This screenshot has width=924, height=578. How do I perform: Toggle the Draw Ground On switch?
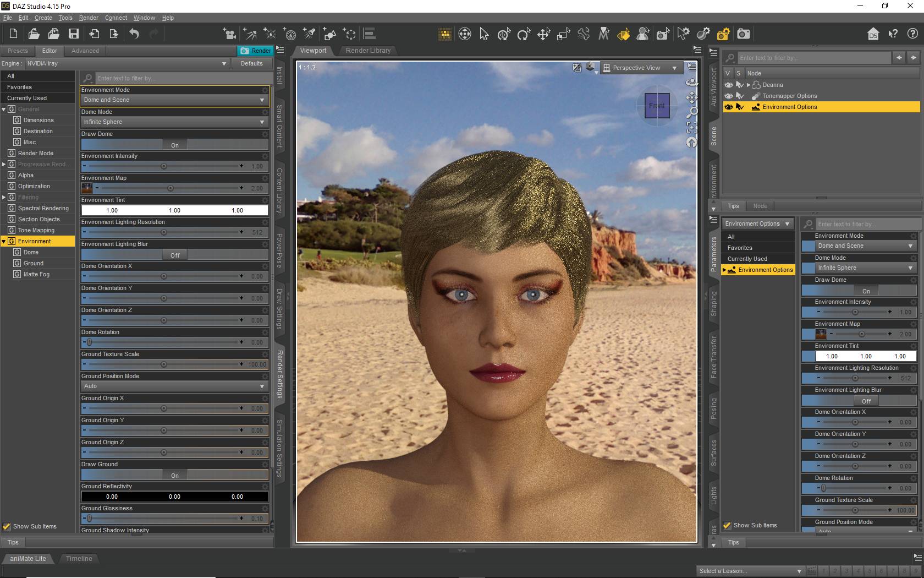174,475
